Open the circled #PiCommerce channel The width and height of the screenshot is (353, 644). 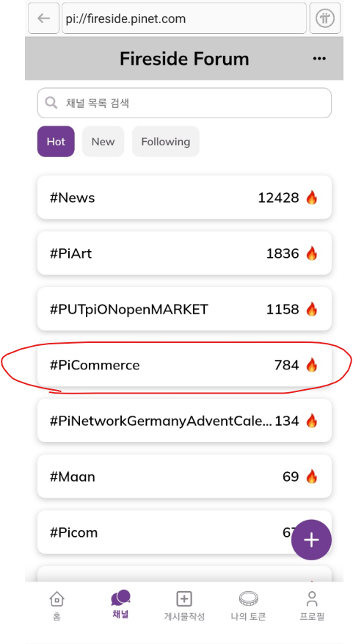[184, 365]
